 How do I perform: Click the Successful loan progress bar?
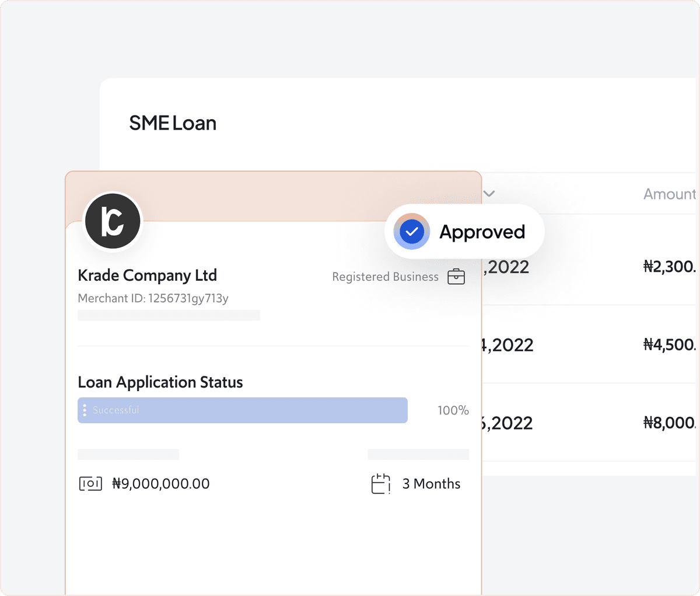click(242, 410)
